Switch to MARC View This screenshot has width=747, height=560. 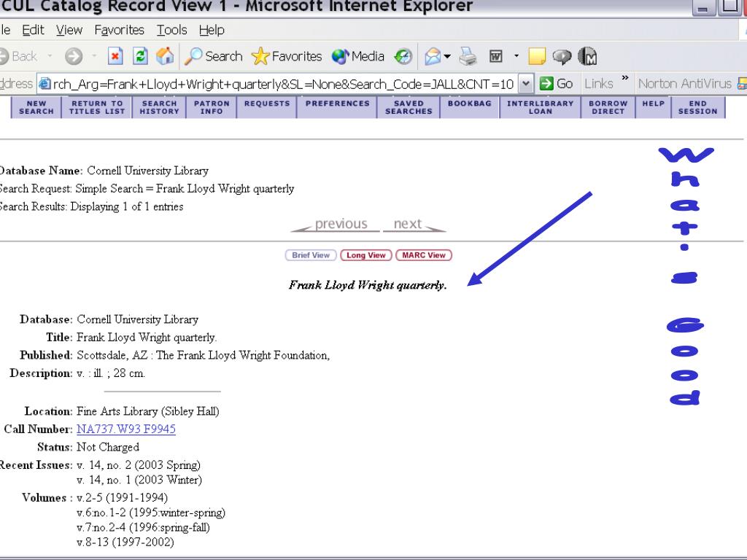pyautogui.click(x=424, y=255)
